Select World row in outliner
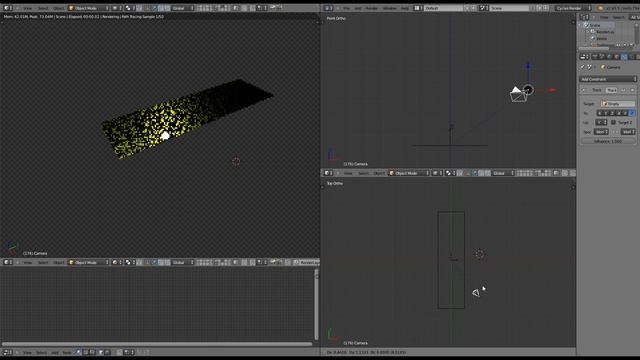Image resolution: width=640 pixels, height=360 pixels. click(601, 38)
